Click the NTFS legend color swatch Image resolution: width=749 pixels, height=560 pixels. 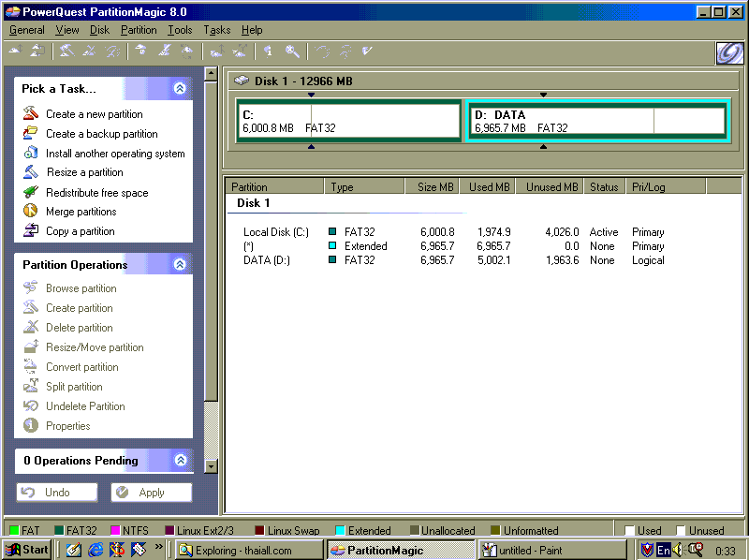(x=116, y=531)
